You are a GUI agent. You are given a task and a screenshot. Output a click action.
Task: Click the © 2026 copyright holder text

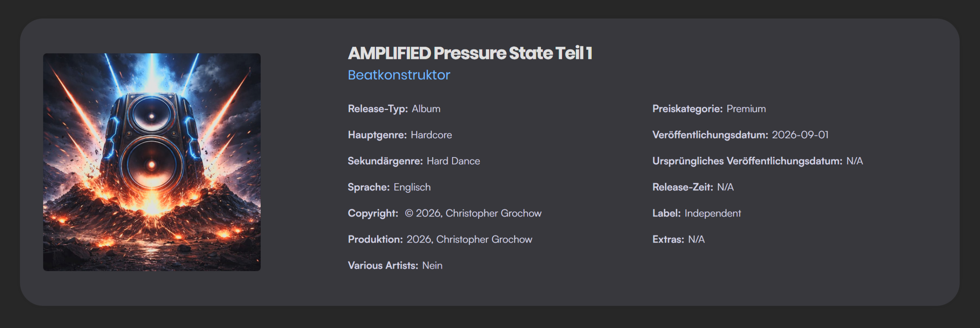pos(473,213)
